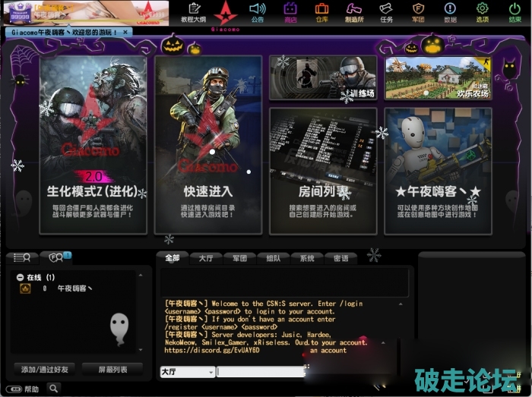Select the 系统 chat tab
This screenshot has height=397, width=532.
click(x=306, y=258)
